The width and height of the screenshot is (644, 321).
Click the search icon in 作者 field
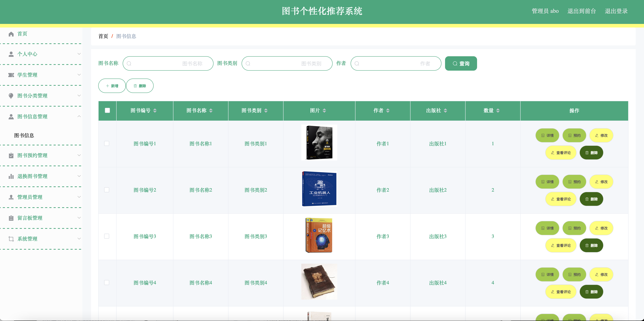pos(357,64)
